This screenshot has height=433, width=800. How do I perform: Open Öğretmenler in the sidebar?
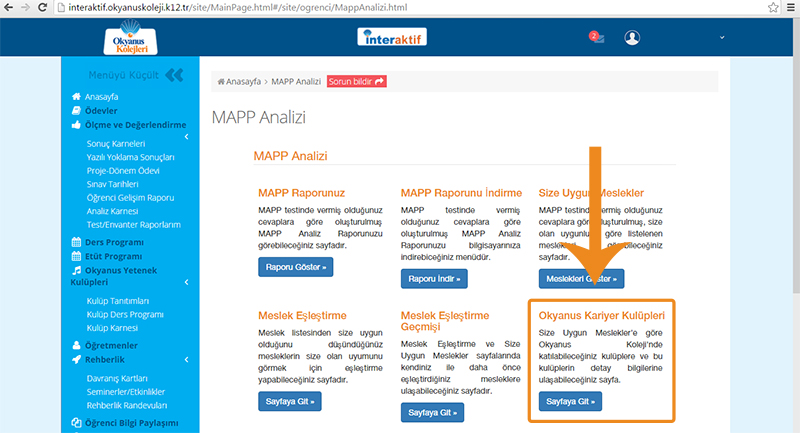coord(111,345)
